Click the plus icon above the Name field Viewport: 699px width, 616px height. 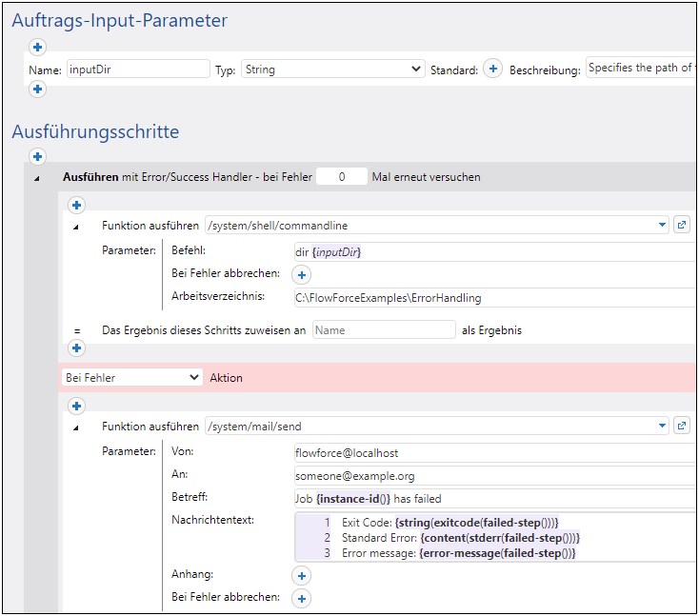38,47
